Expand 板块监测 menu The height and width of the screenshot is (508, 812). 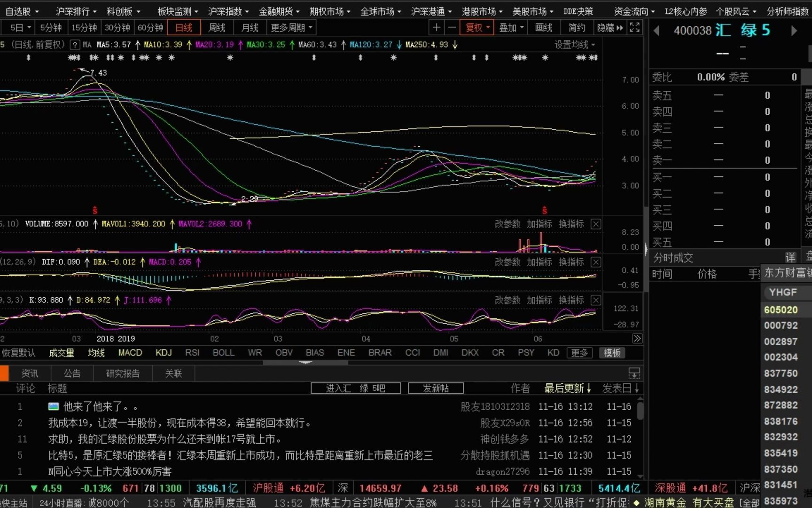click(178, 11)
